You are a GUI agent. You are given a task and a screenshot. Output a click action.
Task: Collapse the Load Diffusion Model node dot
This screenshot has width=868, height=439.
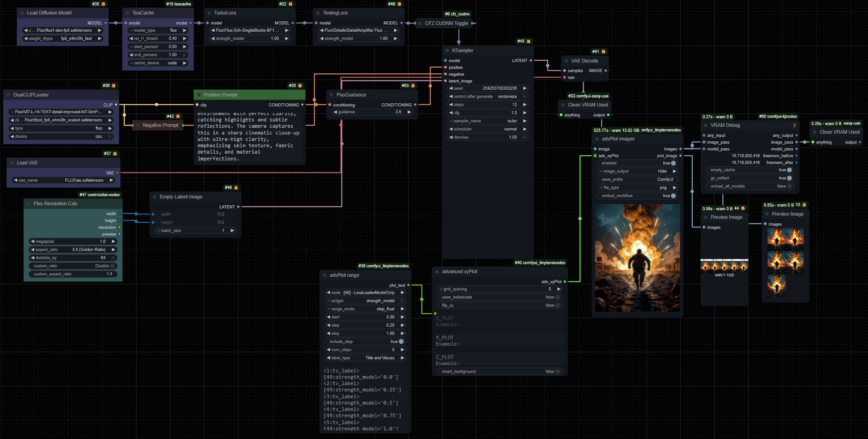22,13
